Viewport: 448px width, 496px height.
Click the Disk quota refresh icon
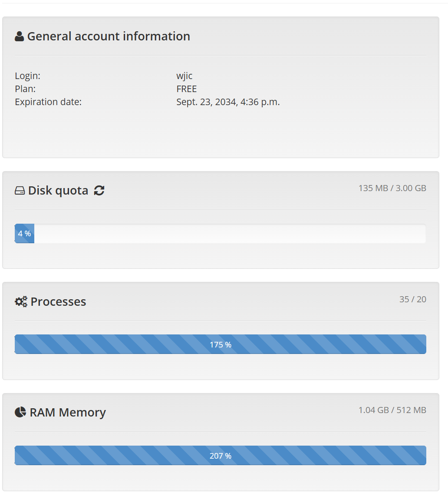99,190
